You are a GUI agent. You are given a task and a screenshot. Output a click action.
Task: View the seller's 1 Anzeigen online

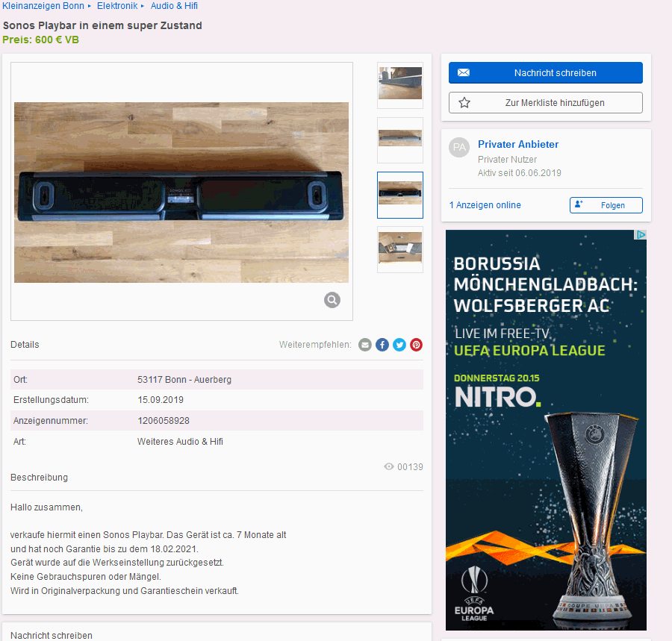(x=485, y=205)
